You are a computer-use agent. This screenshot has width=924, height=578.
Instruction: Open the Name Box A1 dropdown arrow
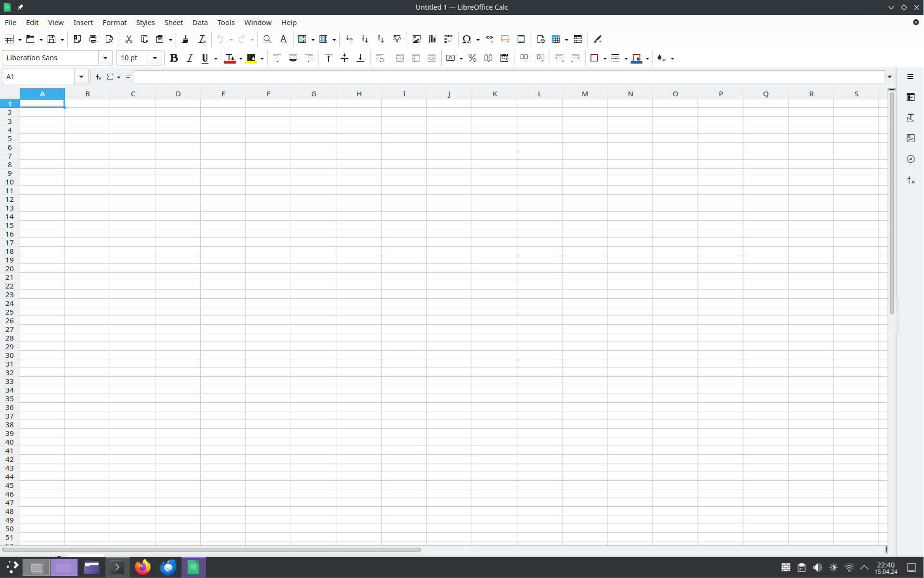click(x=81, y=77)
